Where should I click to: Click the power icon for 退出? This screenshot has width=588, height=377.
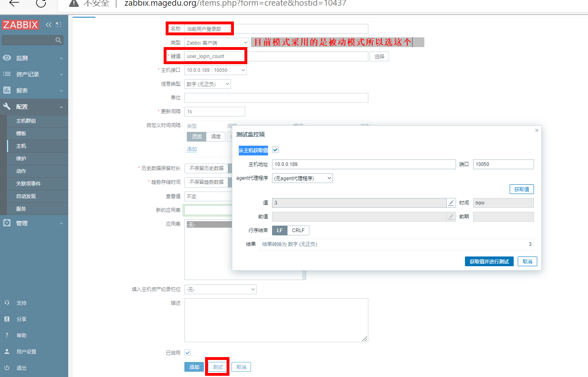pos(7,368)
